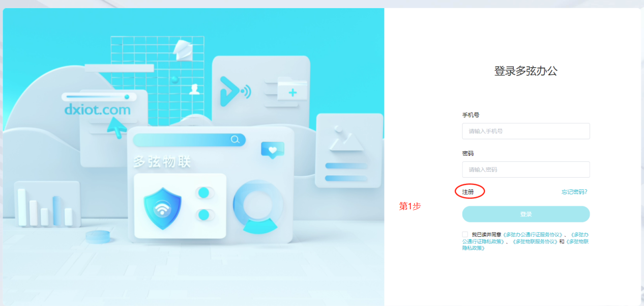Open 《多弦办公通行证服务协议》 link
This screenshot has width=644, height=306.
click(x=533, y=235)
